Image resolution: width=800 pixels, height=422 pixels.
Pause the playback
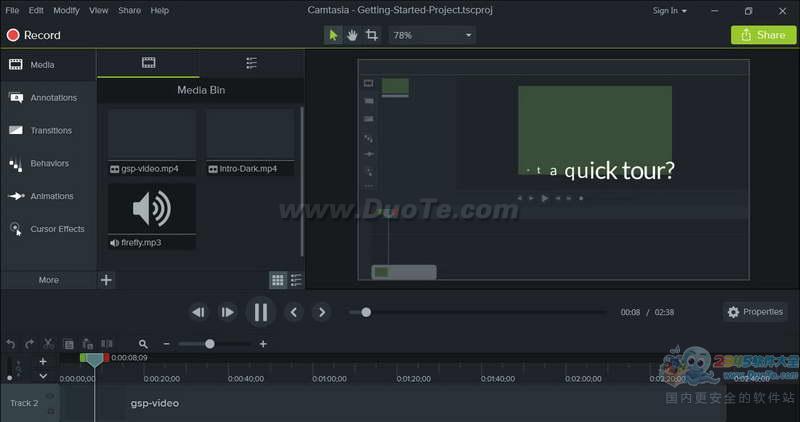click(x=261, y=312)
